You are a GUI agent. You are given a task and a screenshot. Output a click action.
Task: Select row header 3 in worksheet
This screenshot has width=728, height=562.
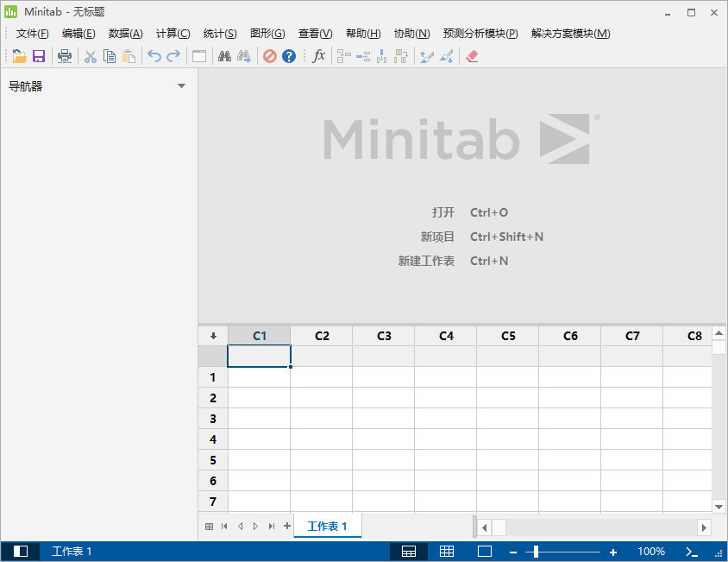[213, 419]
